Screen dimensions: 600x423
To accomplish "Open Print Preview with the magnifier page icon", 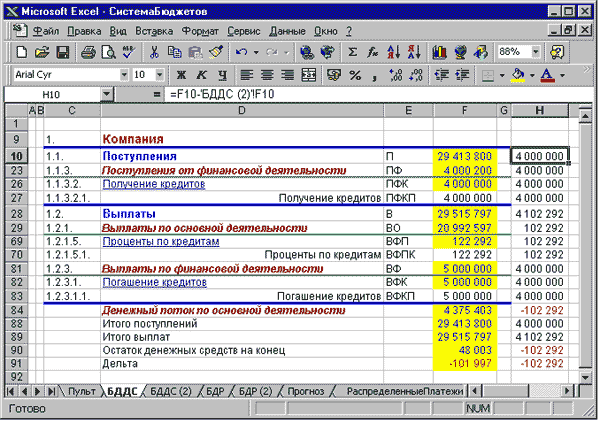I will pyautogui.click(x=109, y=52).
